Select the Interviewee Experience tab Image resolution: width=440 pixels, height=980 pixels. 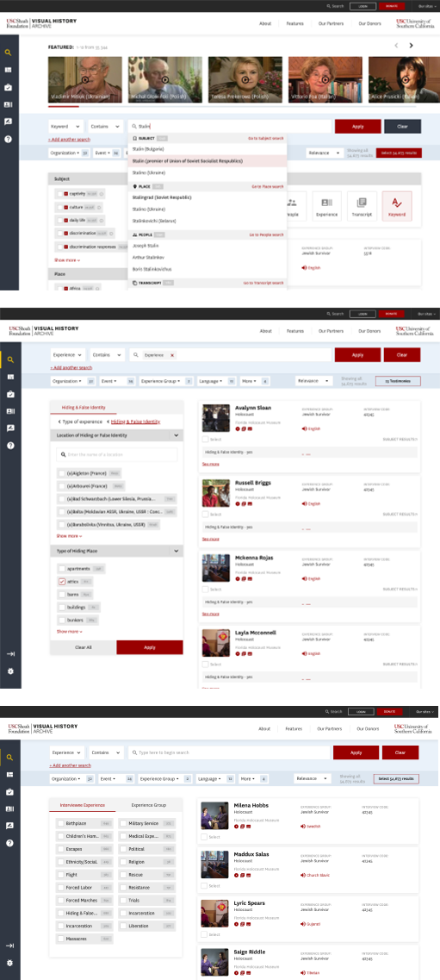point(83,806)
